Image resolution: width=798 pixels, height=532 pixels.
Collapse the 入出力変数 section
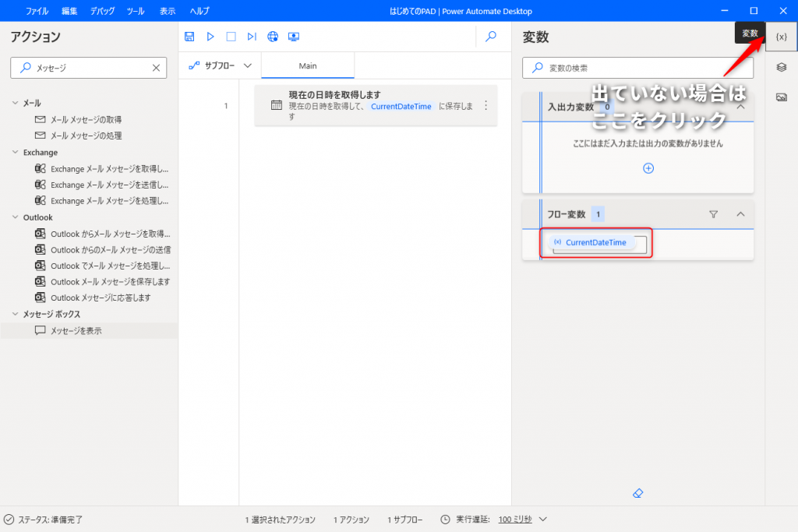pos(740,107)
